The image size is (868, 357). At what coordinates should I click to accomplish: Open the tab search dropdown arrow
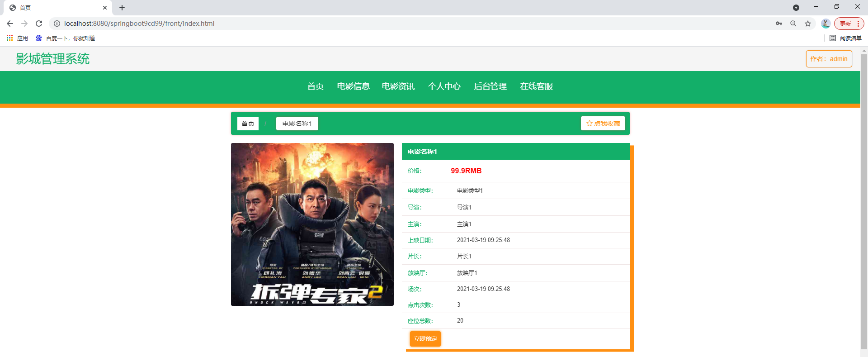796,8
